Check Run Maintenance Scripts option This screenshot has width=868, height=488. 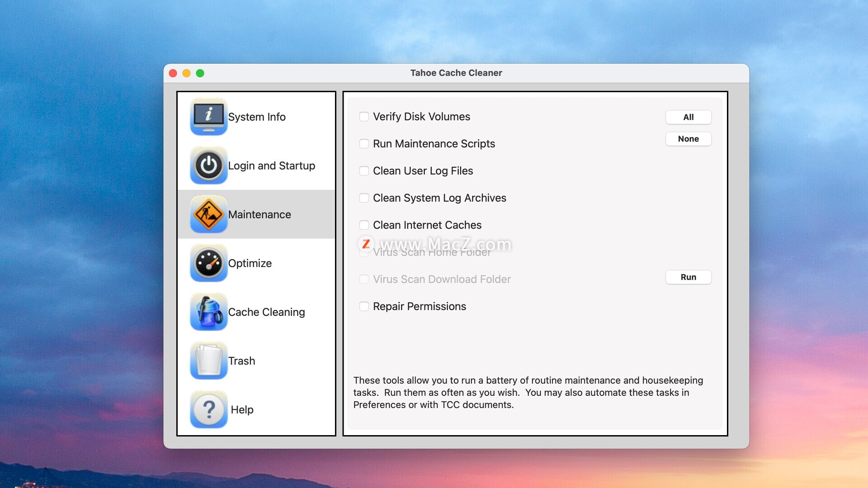point(364,144)
